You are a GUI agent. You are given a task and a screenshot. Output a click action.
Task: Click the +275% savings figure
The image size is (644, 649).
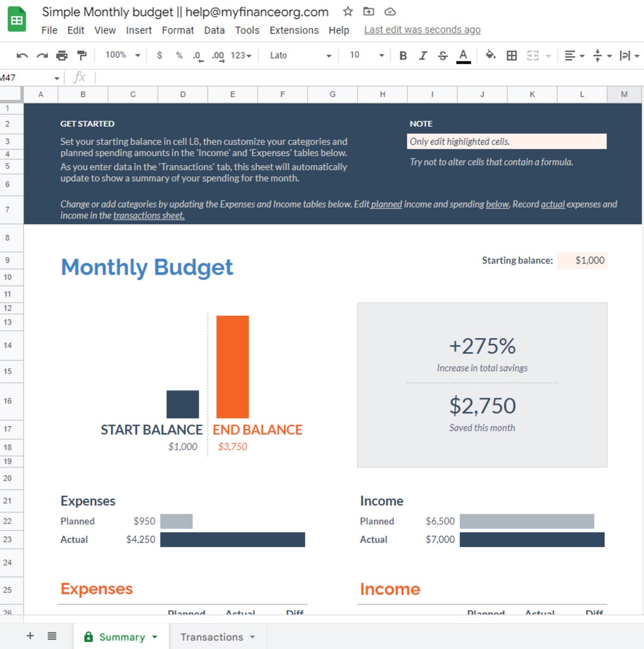coord(482,346)
